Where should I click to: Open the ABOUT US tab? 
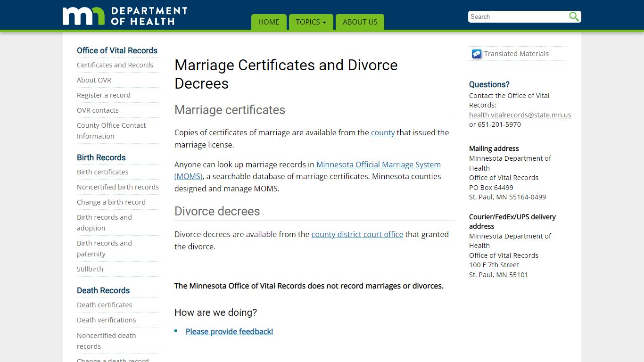tap(360, 22)
